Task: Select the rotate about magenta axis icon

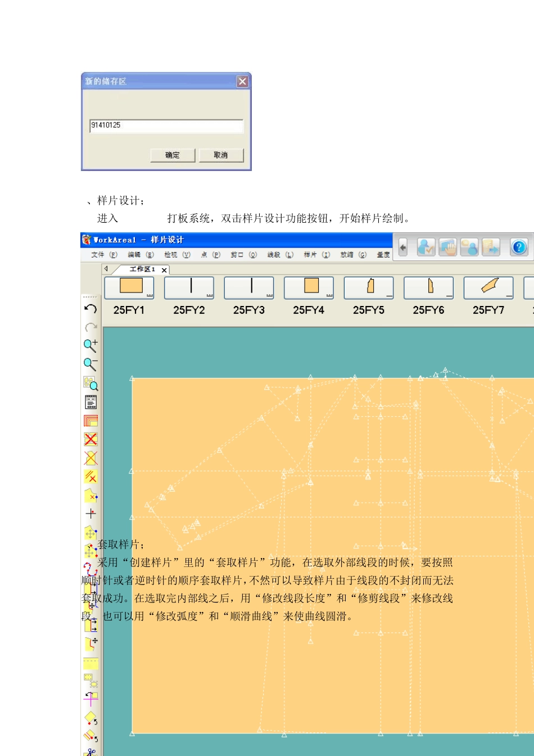Action: click(90, 699)
